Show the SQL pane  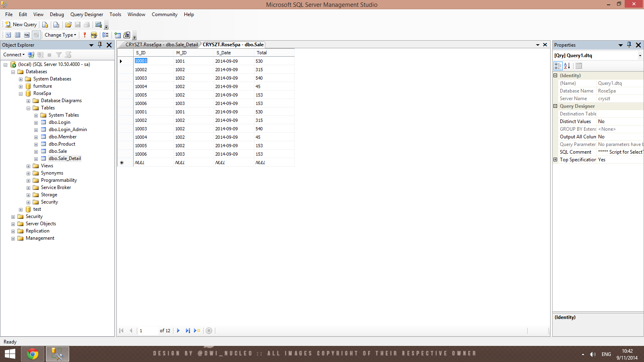(27, 35)
